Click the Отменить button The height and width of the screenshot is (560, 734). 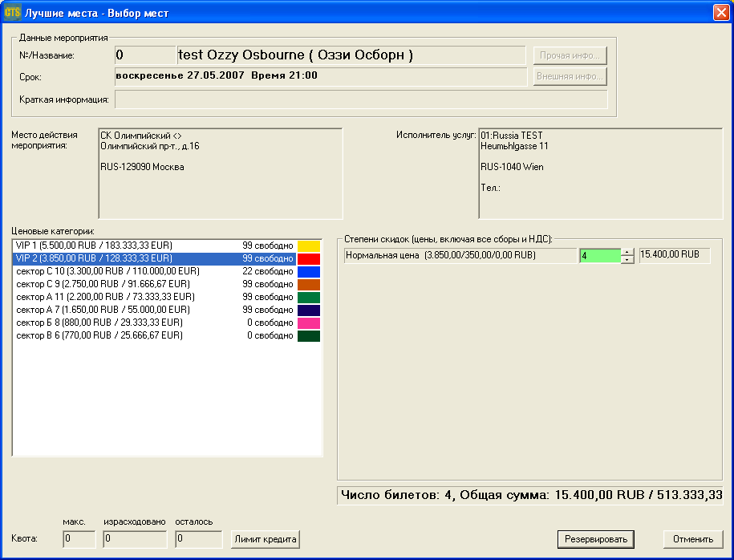tap(693, 539)
